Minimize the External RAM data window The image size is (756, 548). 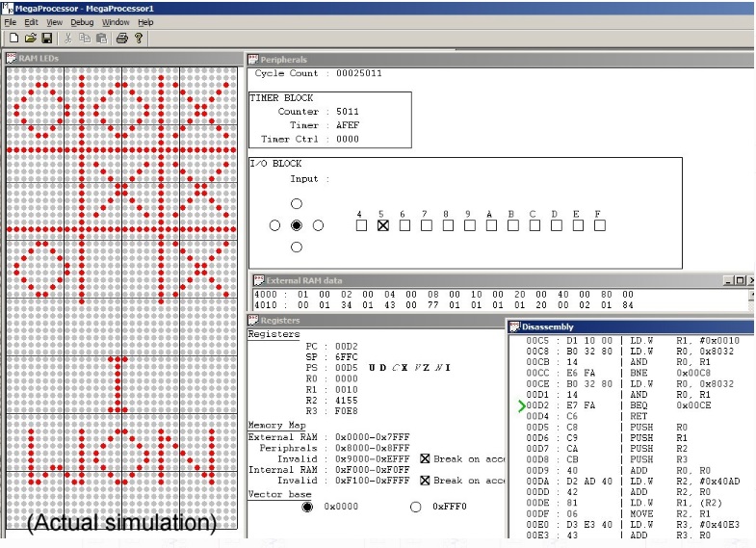[729, 280]
